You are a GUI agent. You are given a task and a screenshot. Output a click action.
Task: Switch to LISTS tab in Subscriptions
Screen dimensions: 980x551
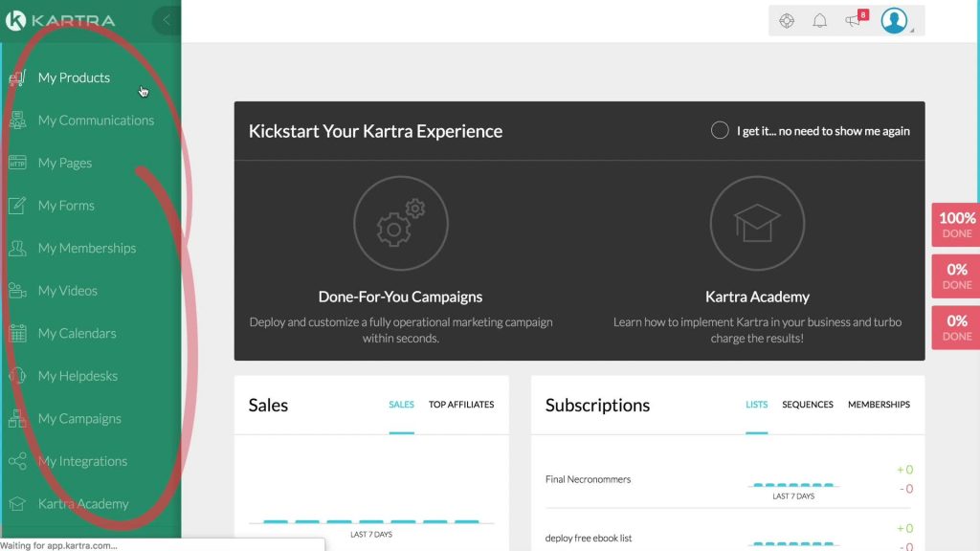[x=756, y=405]
